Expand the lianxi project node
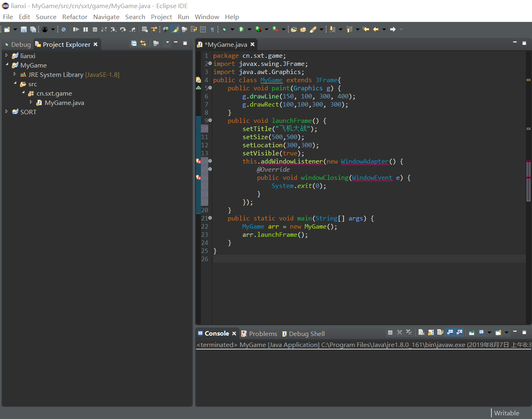 pyautogui.click(x=7, y=55)
